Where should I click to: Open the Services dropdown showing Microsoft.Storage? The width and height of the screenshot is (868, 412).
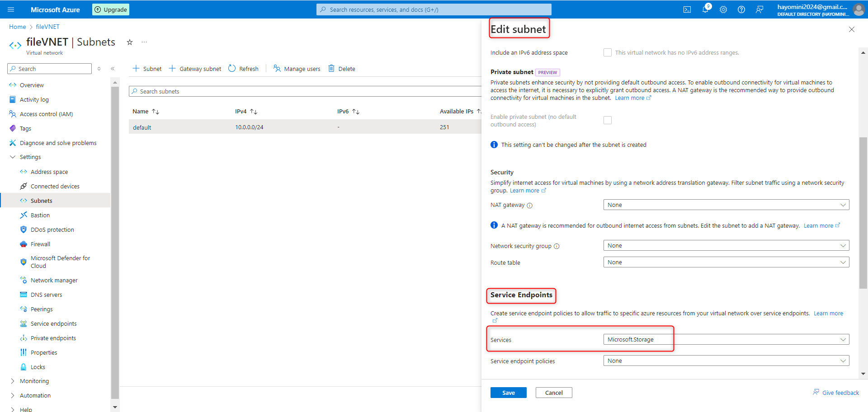tap(726, 339)
